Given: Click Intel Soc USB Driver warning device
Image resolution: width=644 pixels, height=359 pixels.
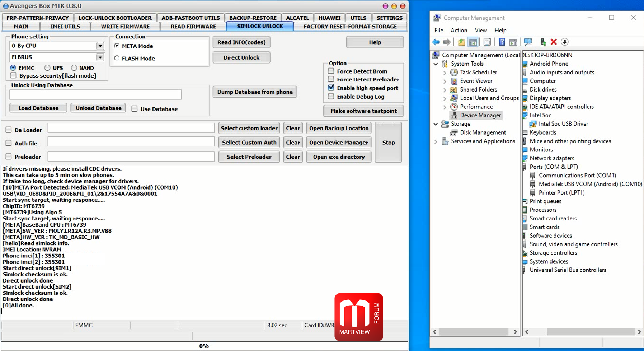Looking at the screenshot, I should point(563,124).
